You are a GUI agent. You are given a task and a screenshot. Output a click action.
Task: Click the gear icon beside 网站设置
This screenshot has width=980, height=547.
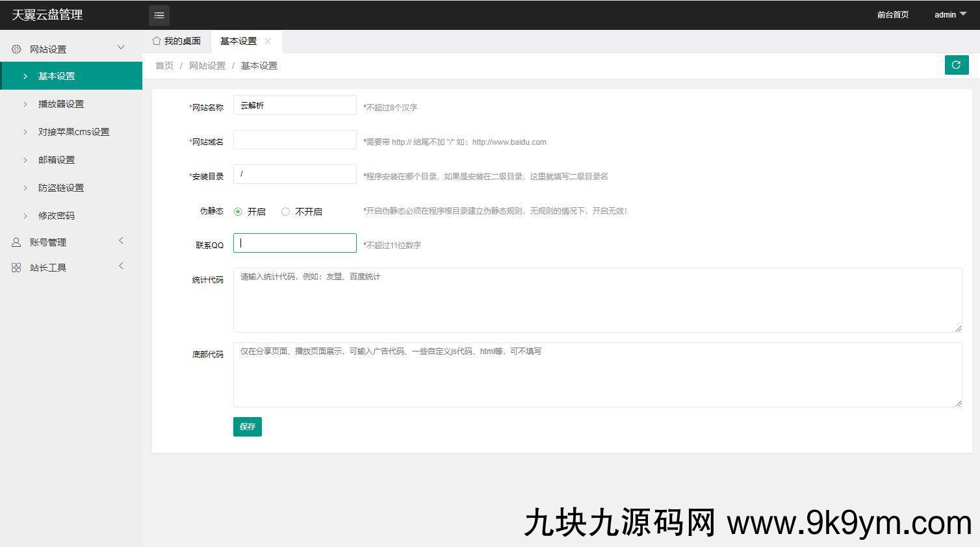coord(16,49)
